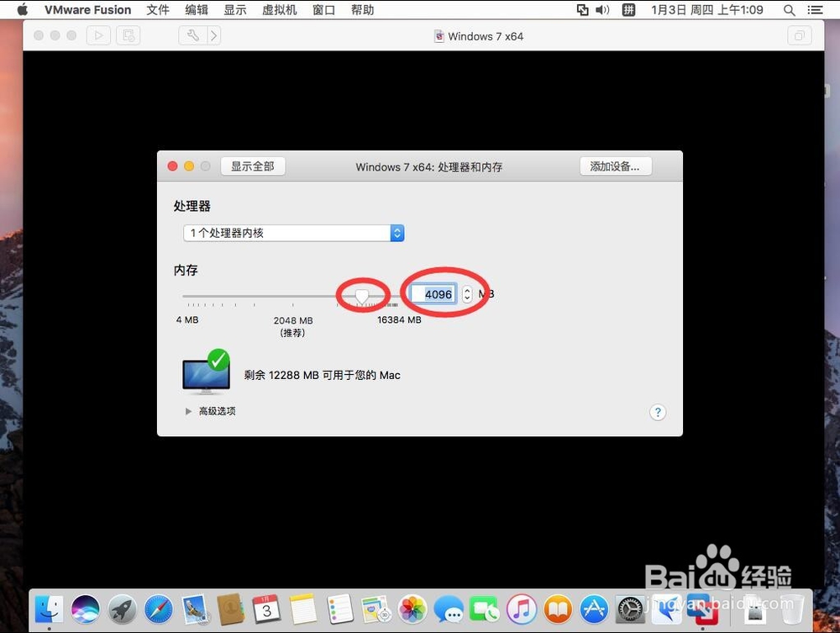840x633 pixels.
Task: Click the VM play button in the toolbar
Action: [98, 35]
